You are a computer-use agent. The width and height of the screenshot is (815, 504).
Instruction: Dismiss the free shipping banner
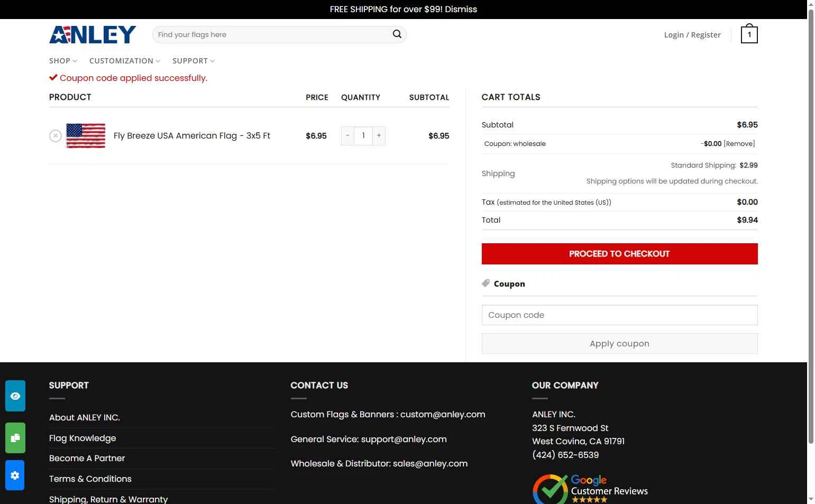pyautogui.click(x=461, y=9)
